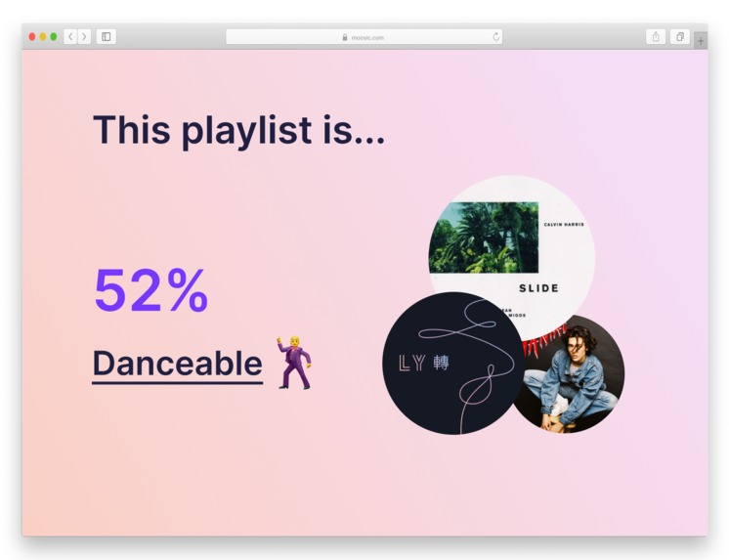Focus the moosic.com address bar

click(364, 37)
